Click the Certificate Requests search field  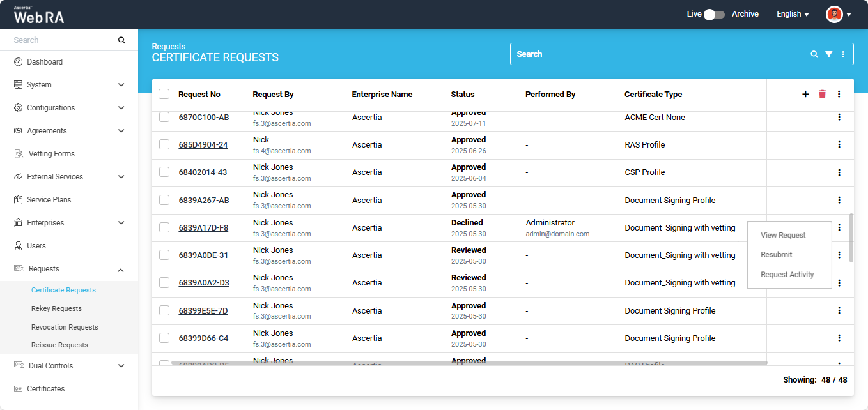658,54
